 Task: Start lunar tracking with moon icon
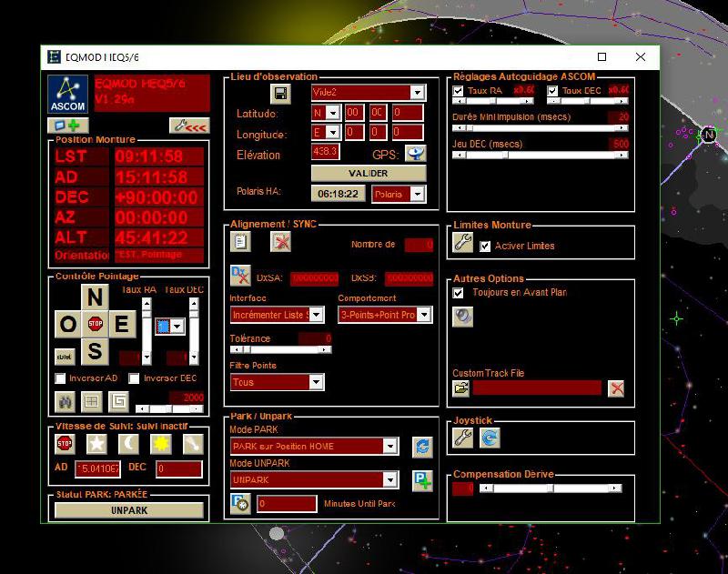pos(128,444)
